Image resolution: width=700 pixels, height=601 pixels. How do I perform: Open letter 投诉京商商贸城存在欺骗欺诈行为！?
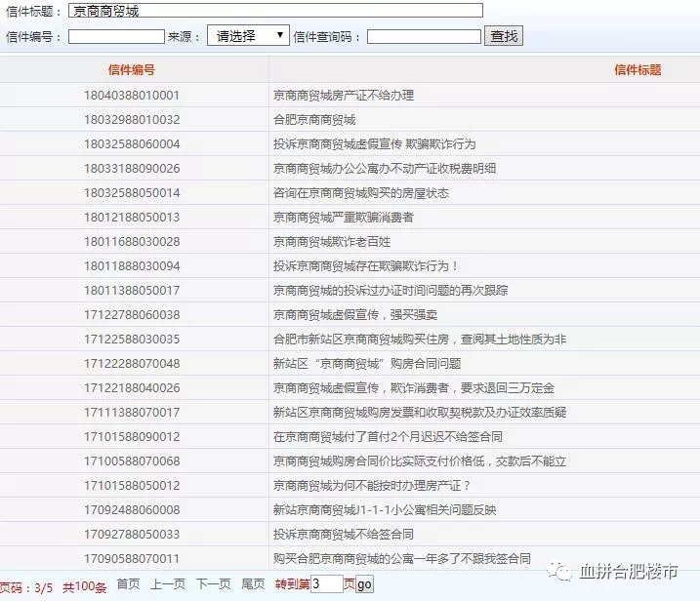pos(366,266)
